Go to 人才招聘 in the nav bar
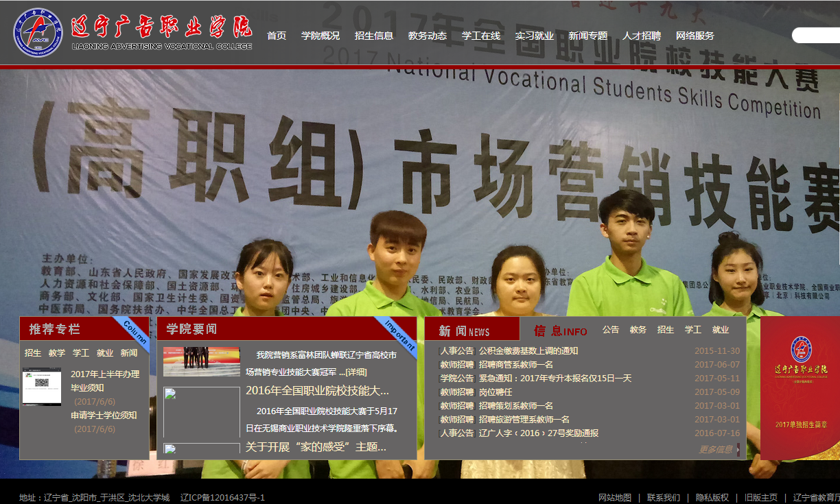Image resolution: width=840 pixels, height=504 pixels. coord(642,36)
